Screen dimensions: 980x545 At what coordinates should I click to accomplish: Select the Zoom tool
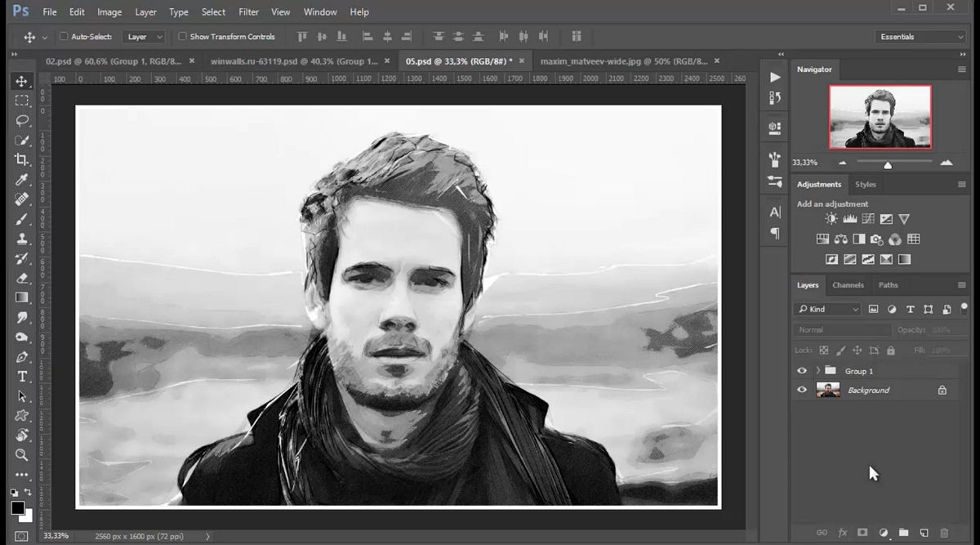22,455
